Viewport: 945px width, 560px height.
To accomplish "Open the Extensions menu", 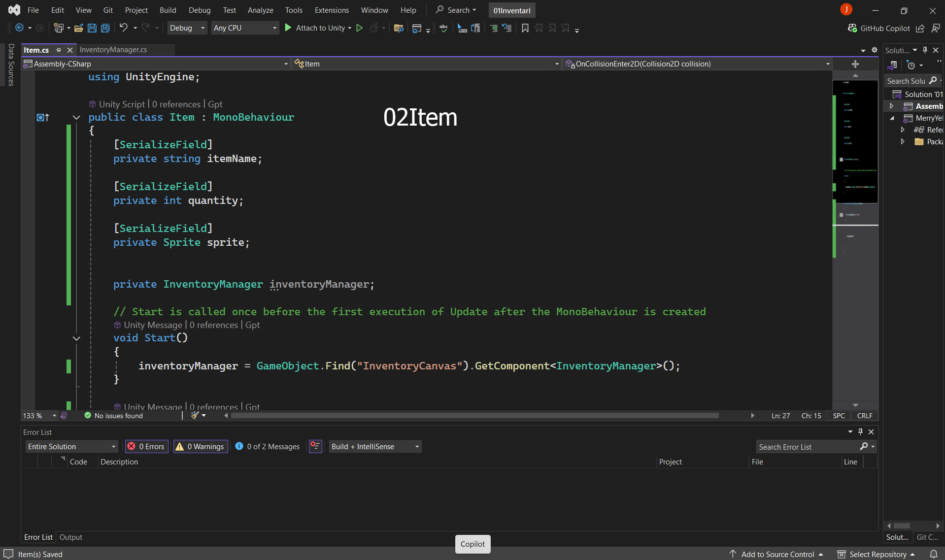I will 332,10.
